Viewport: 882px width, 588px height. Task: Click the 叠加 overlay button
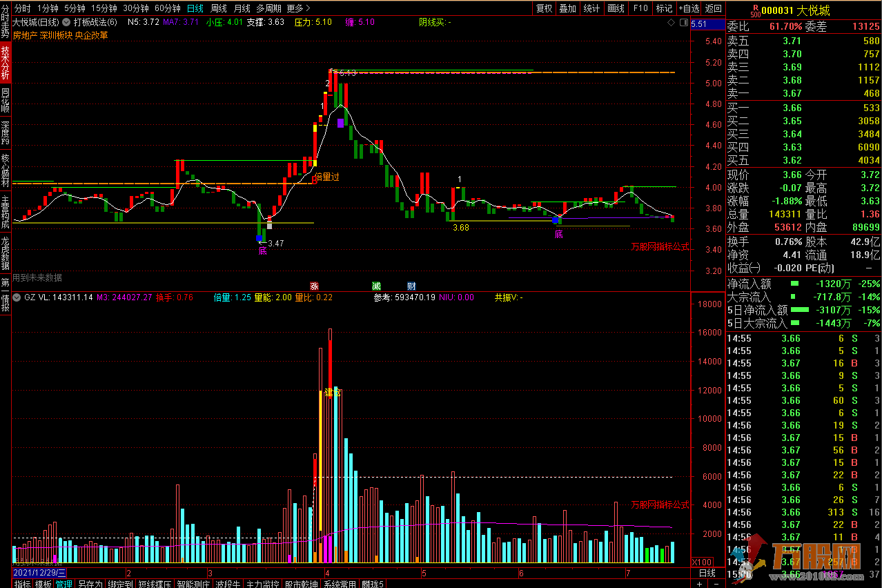pyautogui.click(x=568, y=8)
